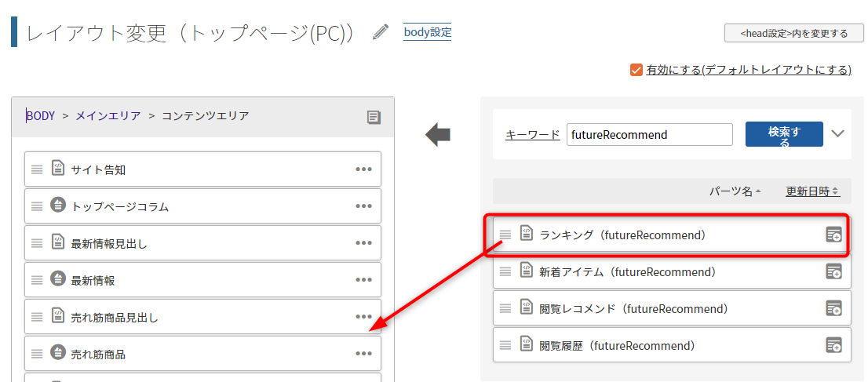Click the code-part icon of 閲覧レコメンド（futureRecommend）
Screen dimensions: 868x382
527,306
